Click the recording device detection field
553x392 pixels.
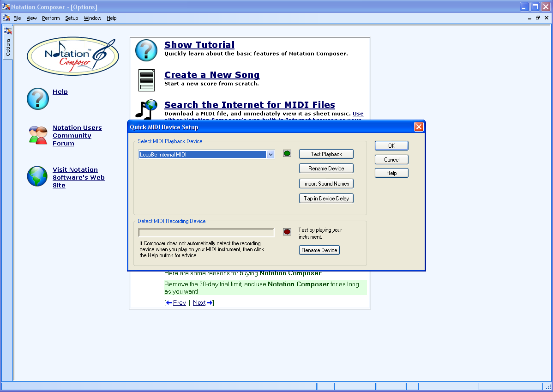pyautogui.click(x=206, y=233)
